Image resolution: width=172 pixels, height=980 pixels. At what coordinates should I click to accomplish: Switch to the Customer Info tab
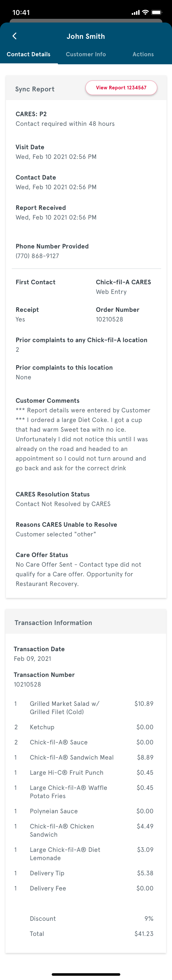point(86,54)
